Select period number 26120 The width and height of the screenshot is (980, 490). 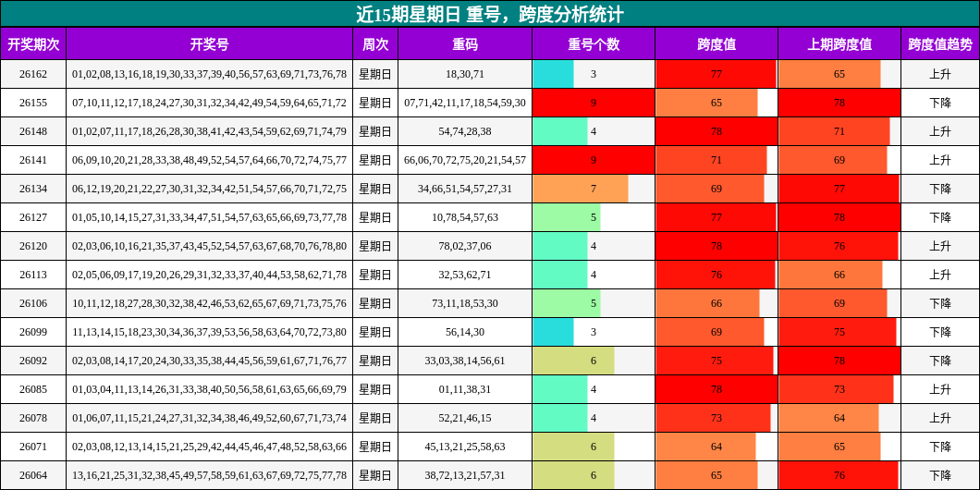click(x=33, y=246)
